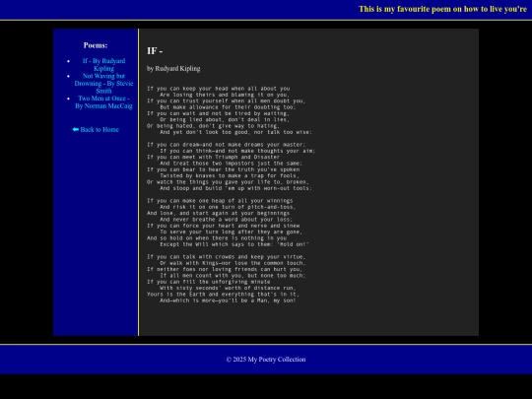
Task: Click line 'If you can wait and not be tired by waiting,'
Action: pos(218,113)
